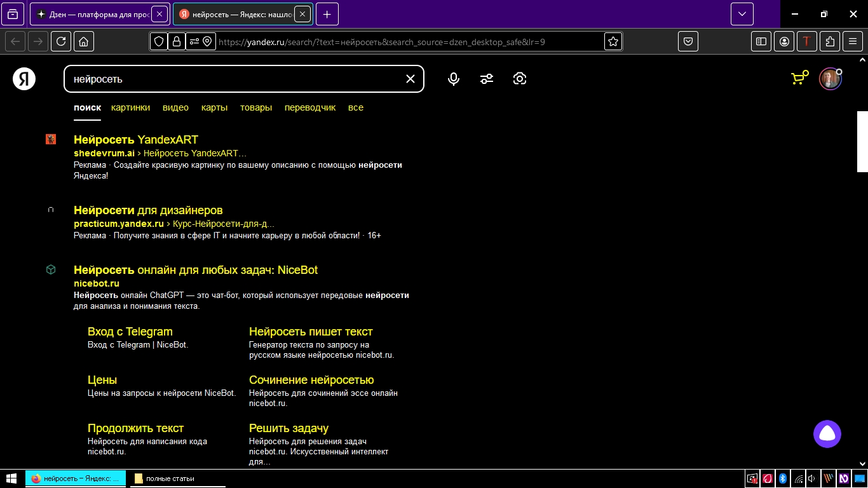Open tracking protection shield info

[159, 41]
